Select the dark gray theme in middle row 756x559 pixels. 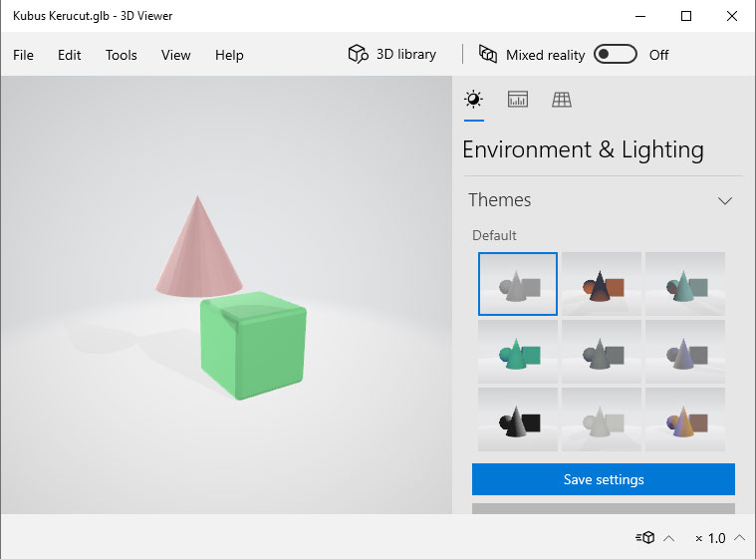pyautogui.click(x=602, y=352)
